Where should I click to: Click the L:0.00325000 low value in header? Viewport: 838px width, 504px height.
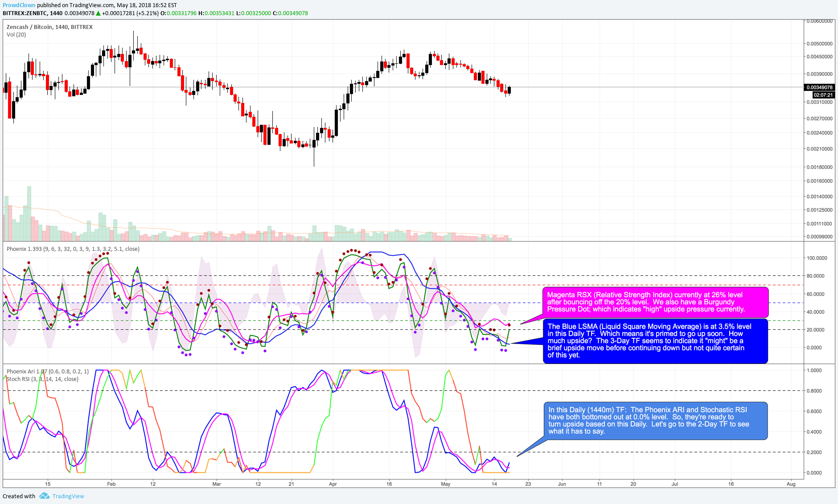tap(254, 13)
